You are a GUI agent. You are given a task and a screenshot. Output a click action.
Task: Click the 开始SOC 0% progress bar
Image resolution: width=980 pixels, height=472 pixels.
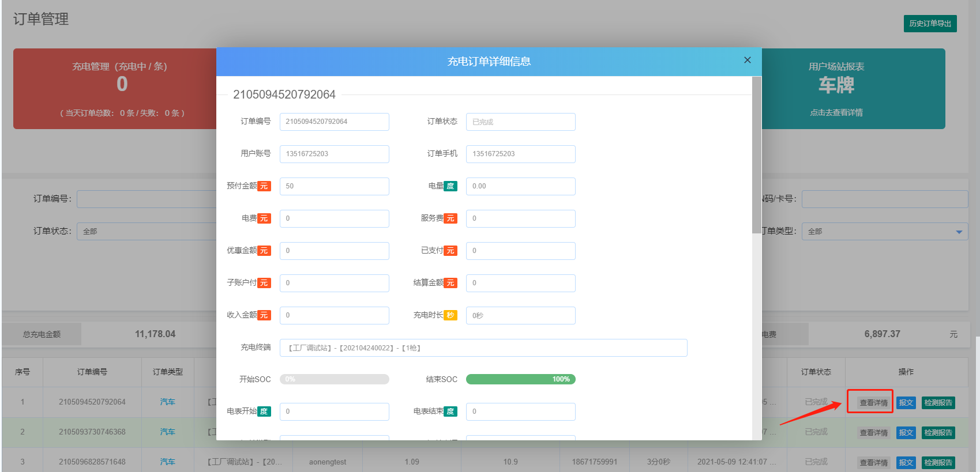pos(334,379)
